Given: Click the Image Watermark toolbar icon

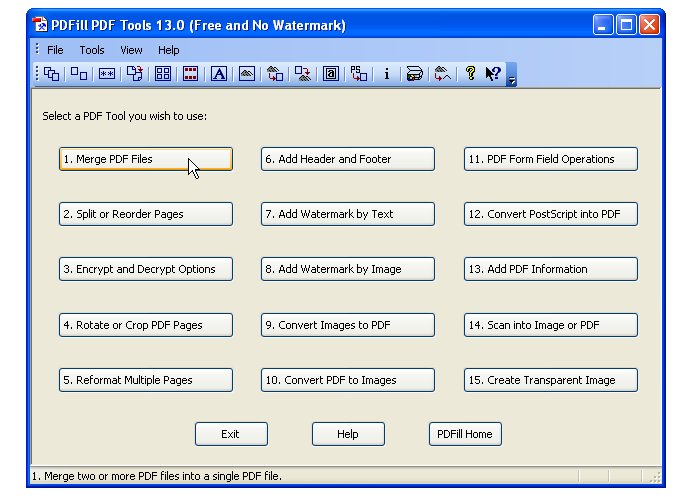Looking at the screenshot, I should pyautogui.click(x=247, y=74).
